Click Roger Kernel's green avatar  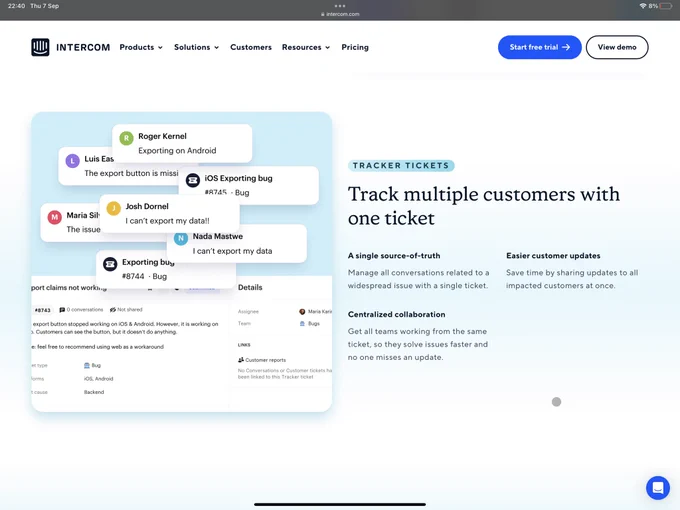[x=126, y=138]
